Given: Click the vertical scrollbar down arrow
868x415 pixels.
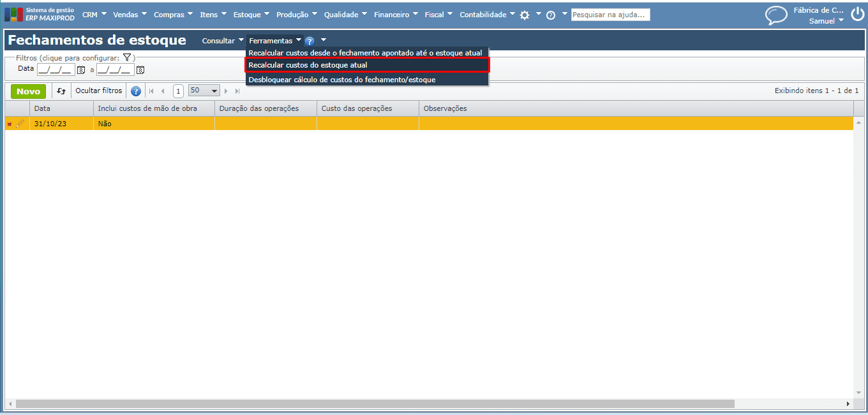Looking at the screenshot, I should click(858, 393).
